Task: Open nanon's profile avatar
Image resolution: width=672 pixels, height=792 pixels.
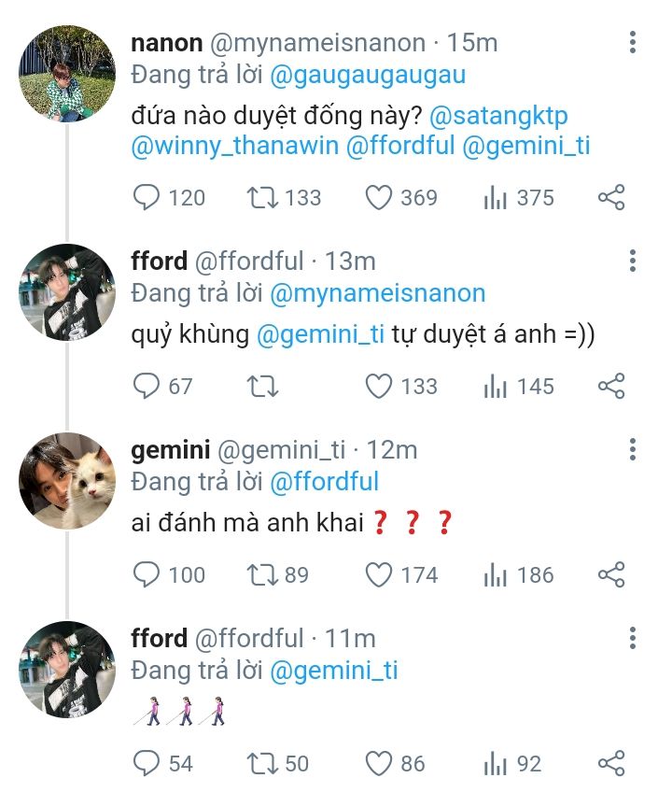Action: point(67,73)
